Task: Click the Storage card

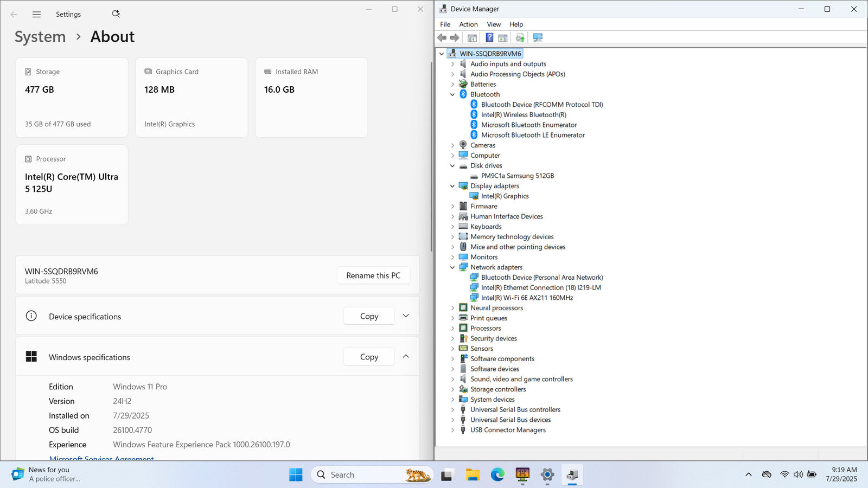Action: [x=72, y=98]
